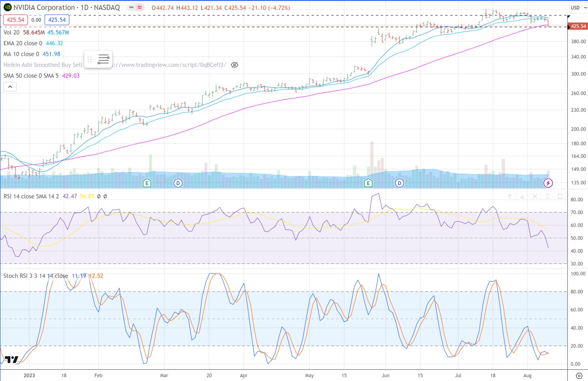Collapse the RSI pane
This screenshot has width=588, height=381.
(x=547, y=196)
